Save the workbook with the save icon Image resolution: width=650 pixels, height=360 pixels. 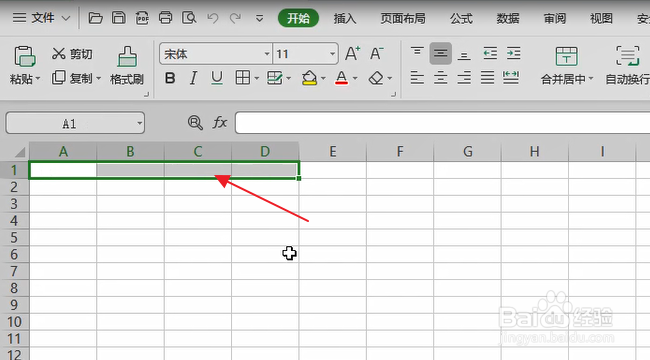pos(119,18)
